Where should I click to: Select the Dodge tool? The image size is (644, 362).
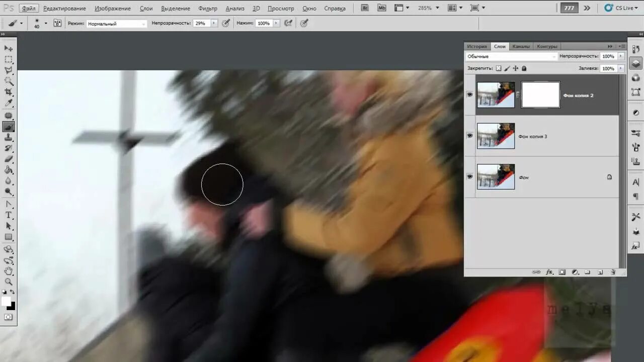[9, 193]
